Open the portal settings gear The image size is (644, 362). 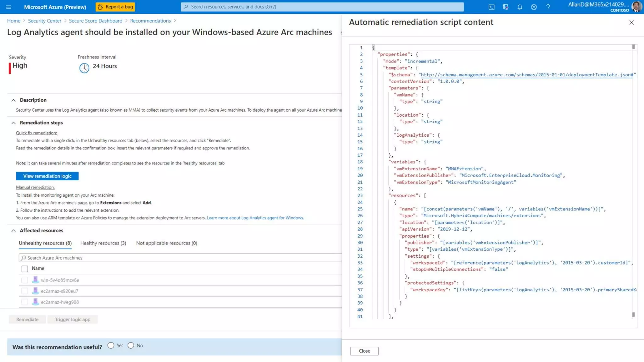pos(534,7)
